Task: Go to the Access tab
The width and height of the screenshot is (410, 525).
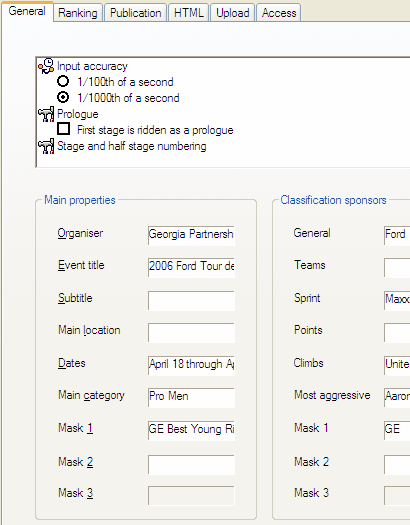Action: click(x=279, y=13)
